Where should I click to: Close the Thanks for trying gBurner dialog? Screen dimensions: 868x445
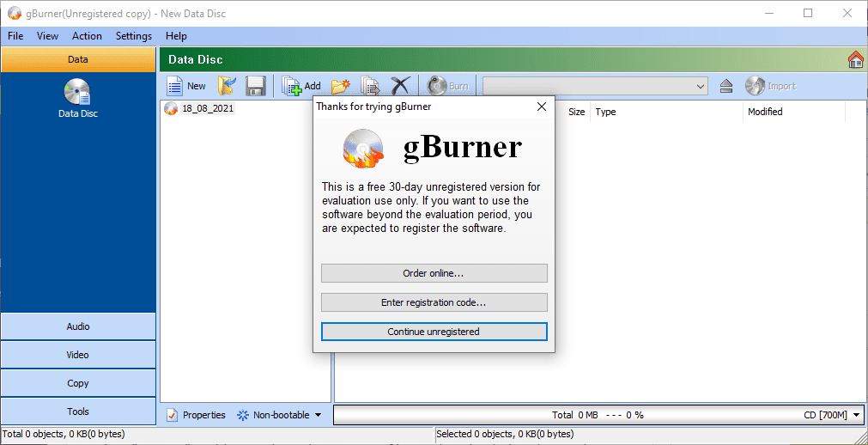542,107
